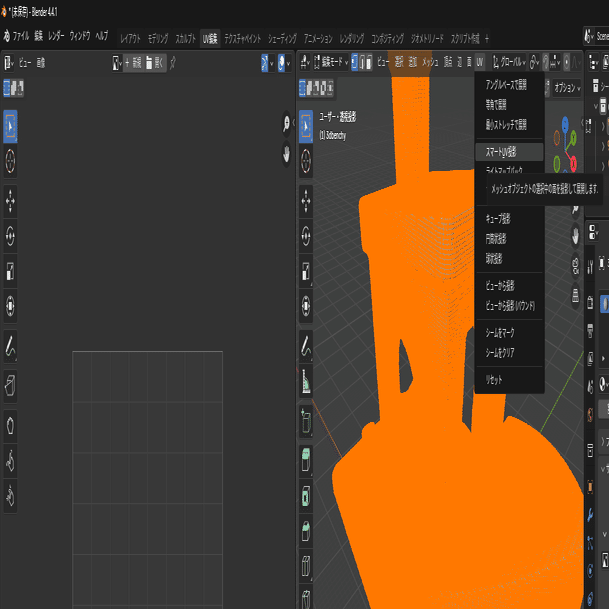Choose キューブ投影 from the UV menu
Viewport: 609px width, 609px height.
pos(509,219)
